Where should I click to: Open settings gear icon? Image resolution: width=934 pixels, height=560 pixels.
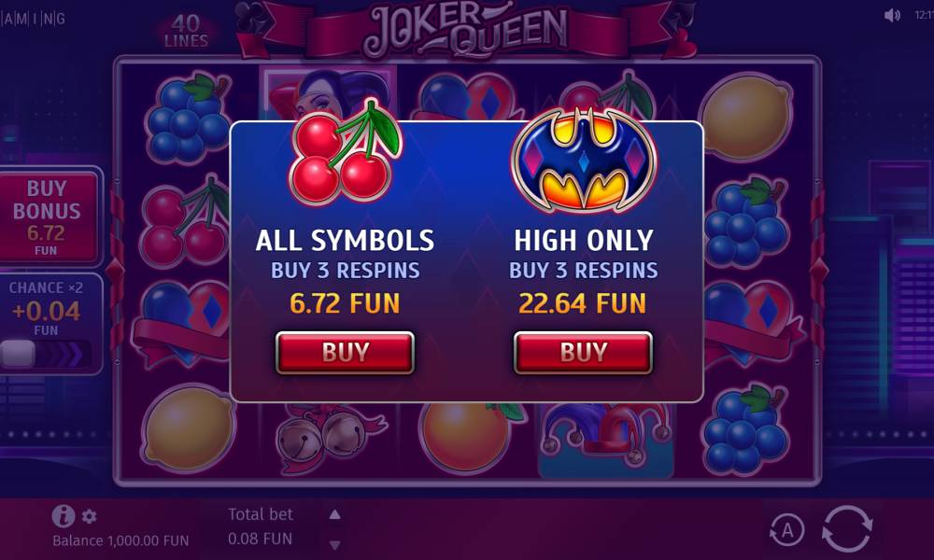(x=90, y=516)
